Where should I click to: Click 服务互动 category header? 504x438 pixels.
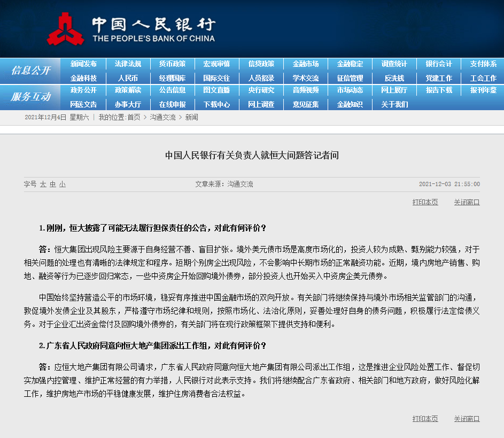coord(31,96)
